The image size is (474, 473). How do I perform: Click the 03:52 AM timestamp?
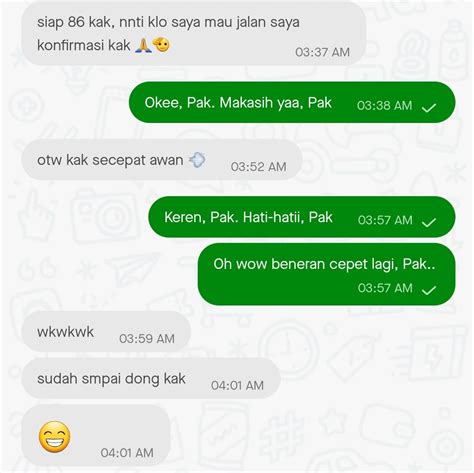pos(258,167)
